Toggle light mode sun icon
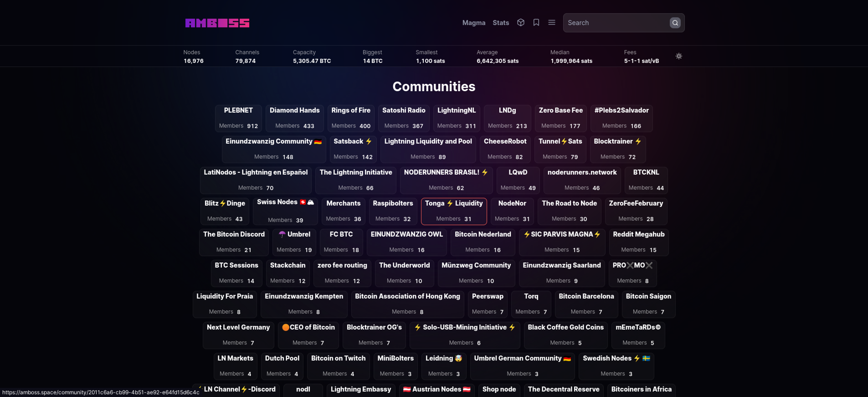The image size is (868, 397). click(x=679, y=56)
